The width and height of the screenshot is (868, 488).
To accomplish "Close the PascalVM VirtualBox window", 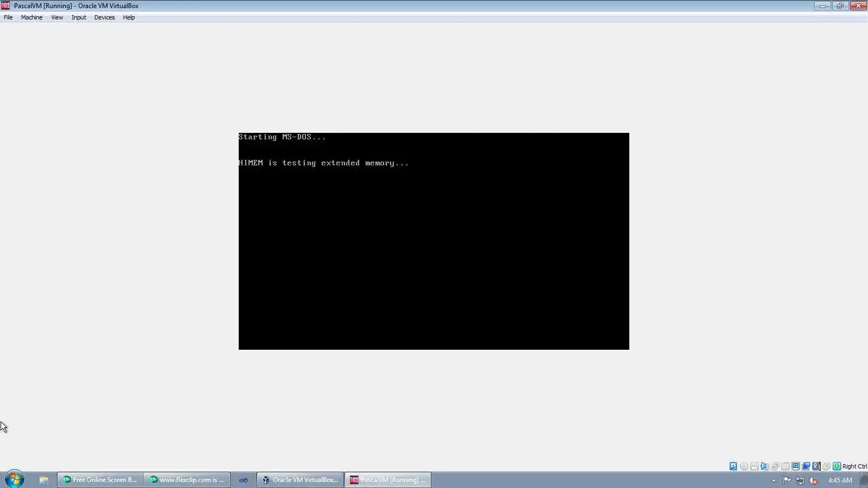I will pyautogui.click(x=858, y=6).
